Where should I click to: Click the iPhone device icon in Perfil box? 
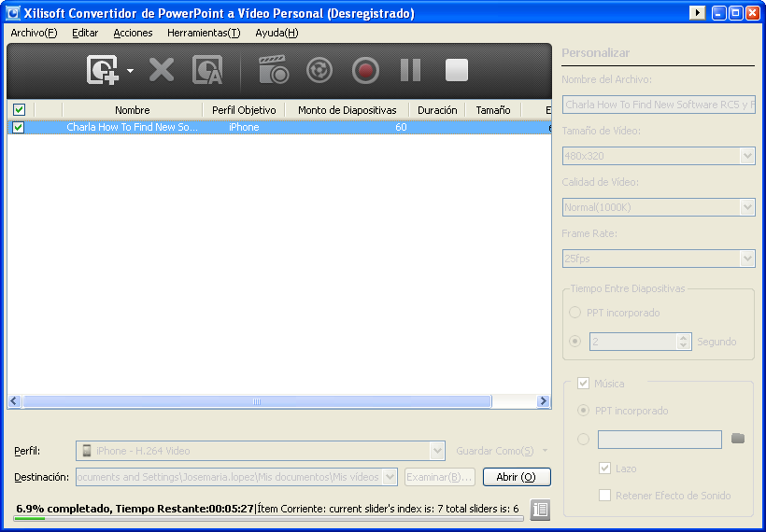(x=87, y=451)
